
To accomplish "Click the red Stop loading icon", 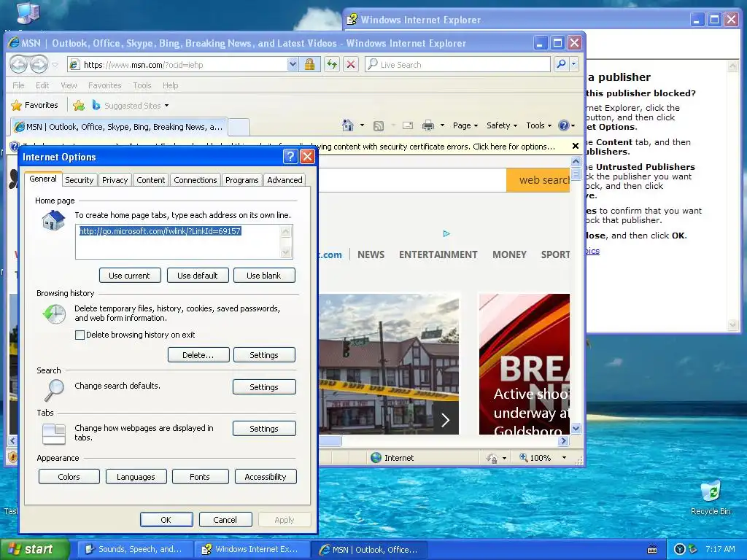I will click(351, 64).
